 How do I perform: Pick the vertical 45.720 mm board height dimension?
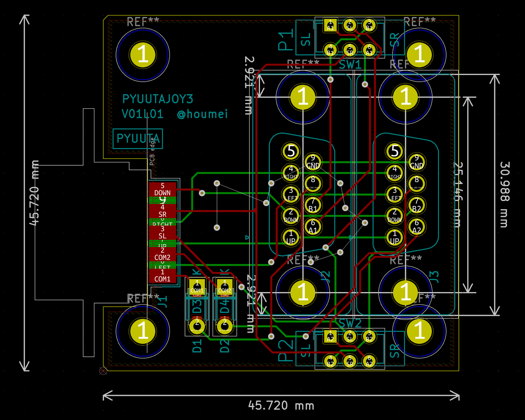(x=34, y=193)
